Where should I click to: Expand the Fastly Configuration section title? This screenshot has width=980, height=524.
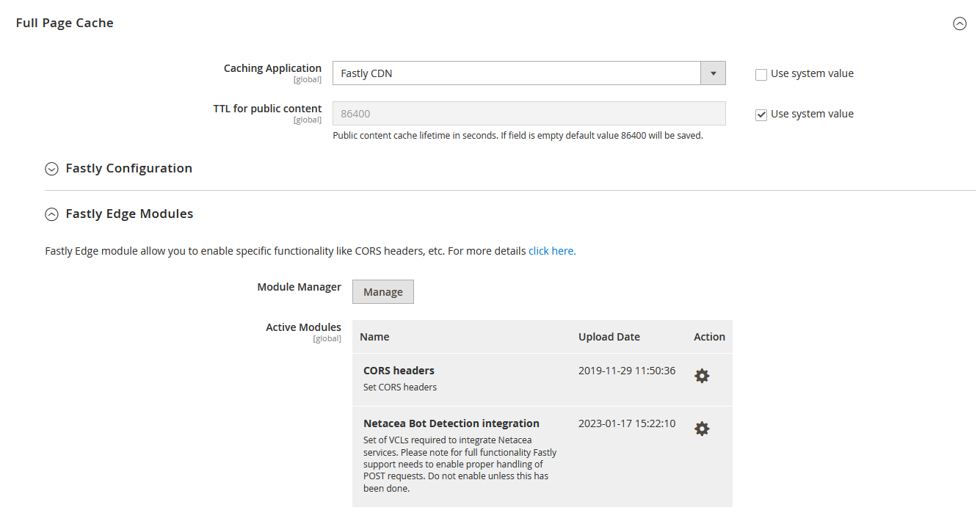tap(128, 169)
